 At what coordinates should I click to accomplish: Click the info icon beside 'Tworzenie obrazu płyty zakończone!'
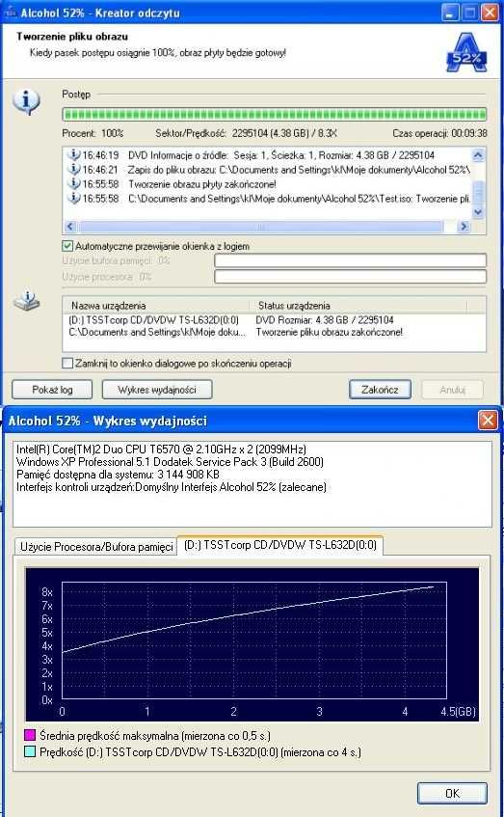click(x=74, y=184)
